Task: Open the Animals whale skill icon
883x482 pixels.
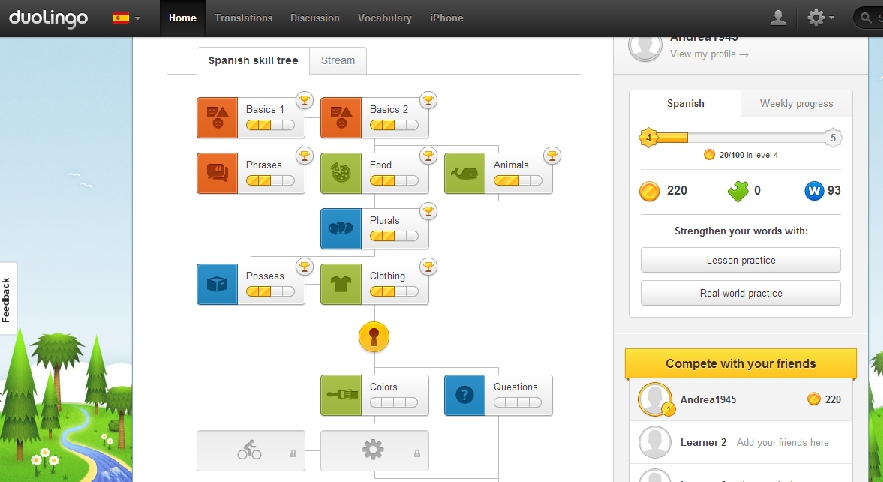Action: (464, 173)
